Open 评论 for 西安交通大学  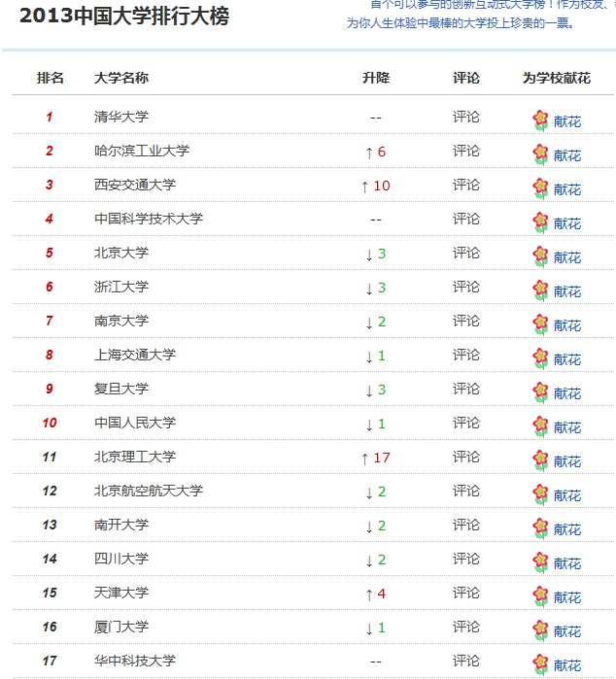click(x=466, y=185)
